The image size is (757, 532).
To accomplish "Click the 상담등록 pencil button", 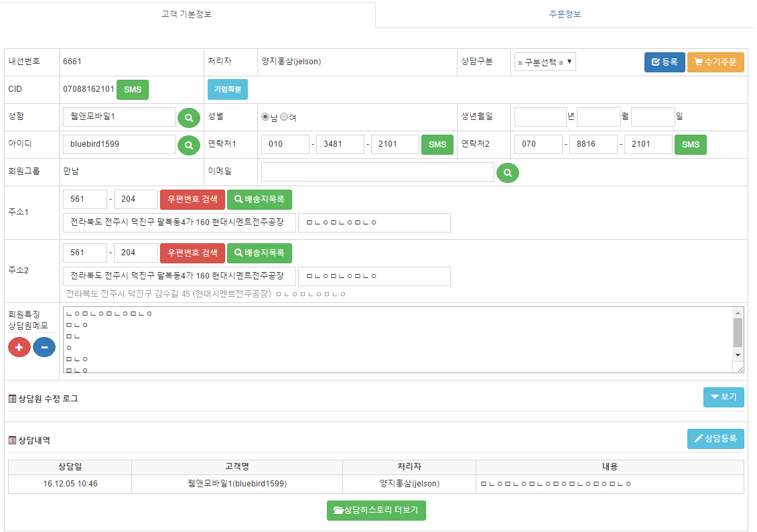I will pyautogui.click(x=715, y=439).
